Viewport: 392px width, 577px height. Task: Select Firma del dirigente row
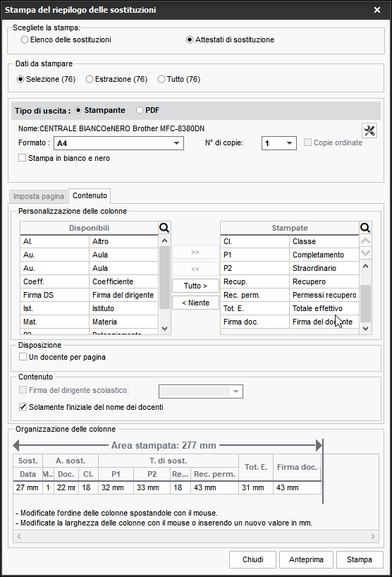tap(89, 295)
